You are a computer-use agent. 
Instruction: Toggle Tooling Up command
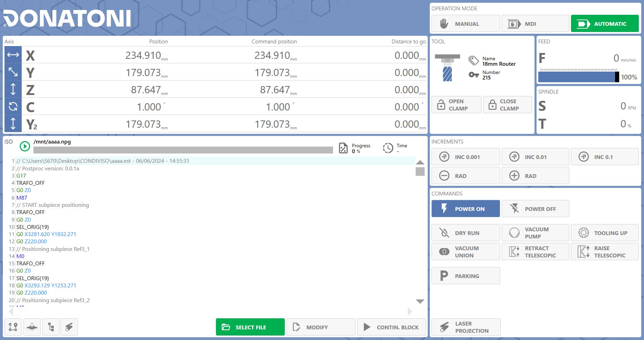point(605,233)
